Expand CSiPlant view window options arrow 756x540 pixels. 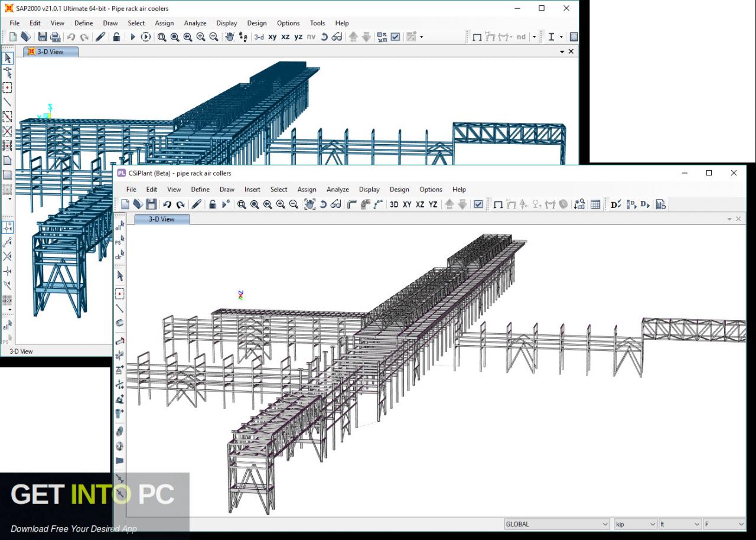729,219
